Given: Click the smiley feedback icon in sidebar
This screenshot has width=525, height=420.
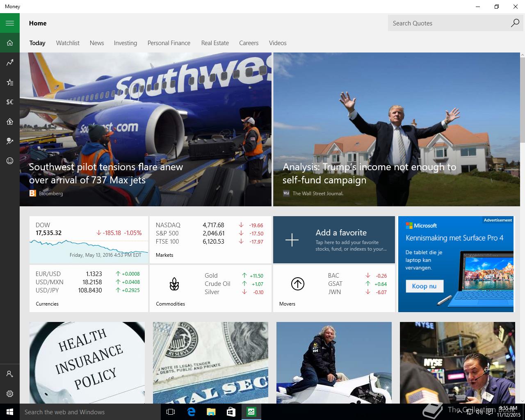Looking at the screenshot, I should tap(10, 161).
